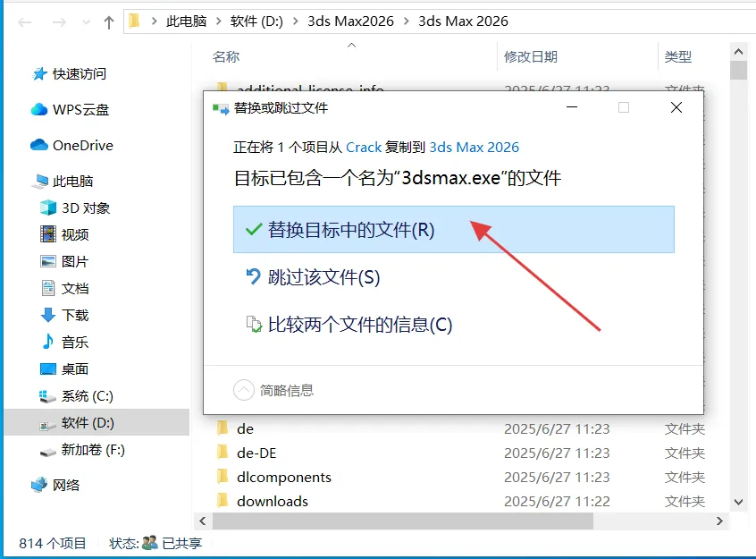Image resolution: width=756 pixels, height=559 pixels.
Task: Click the vertical scrollbar thumb
Action: 738,70
